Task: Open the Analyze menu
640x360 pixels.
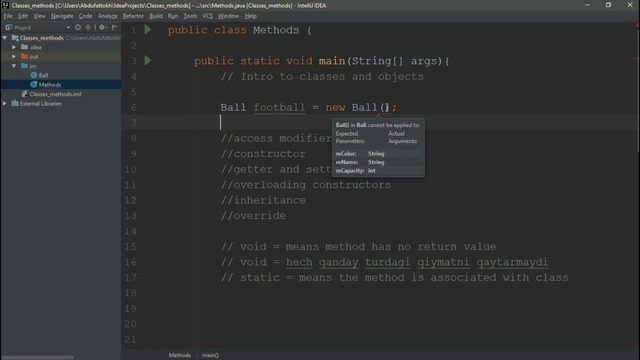Action: pyautogui.click(x=107, y=16)
